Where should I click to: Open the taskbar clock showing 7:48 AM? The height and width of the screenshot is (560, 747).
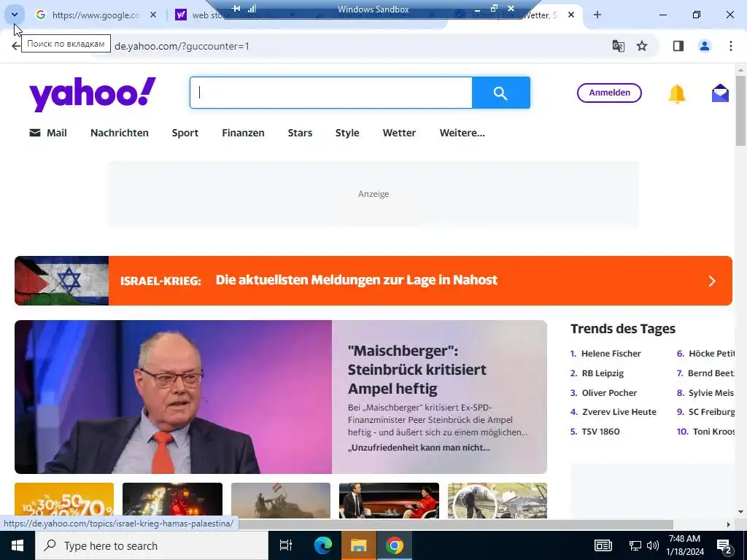coord(684,545)
